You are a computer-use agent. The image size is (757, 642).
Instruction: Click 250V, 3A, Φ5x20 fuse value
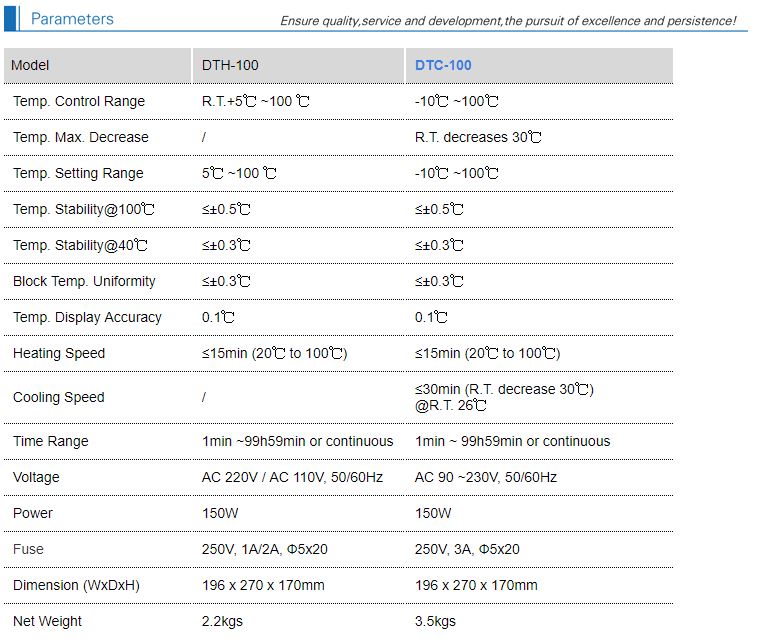(x=467, y=549)
